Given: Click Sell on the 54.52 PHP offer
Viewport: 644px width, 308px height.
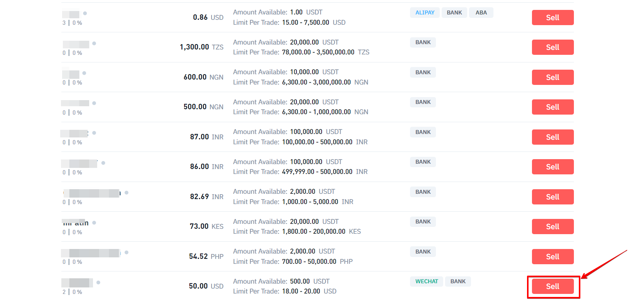Looking at the screenshot, I should (553, 257).
